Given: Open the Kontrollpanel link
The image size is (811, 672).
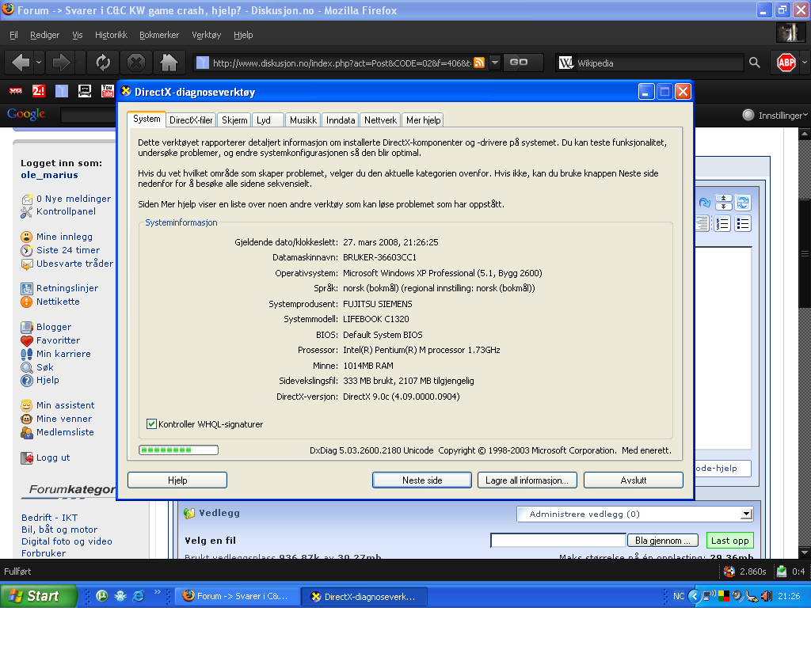Looking at the screenshot, I should coord(66,211).
